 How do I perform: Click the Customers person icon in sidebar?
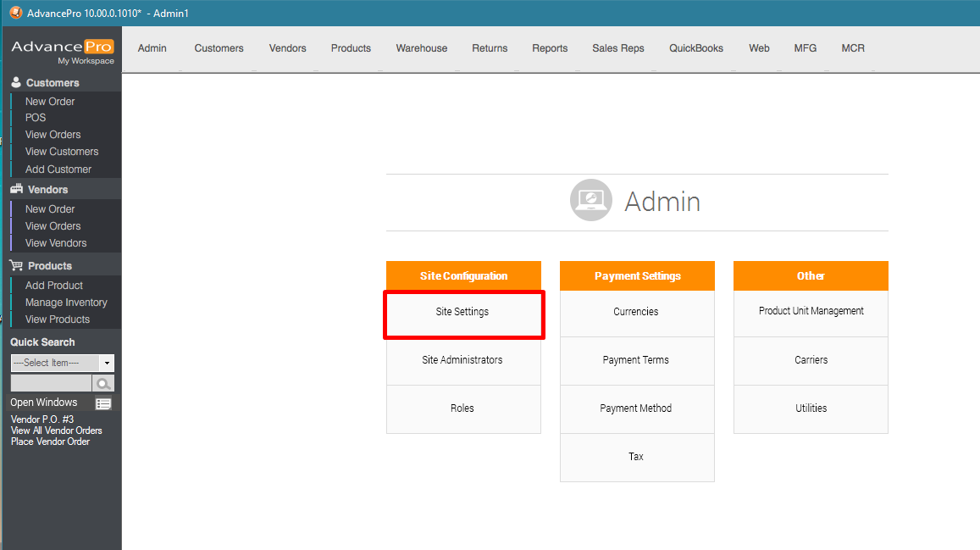16,83
